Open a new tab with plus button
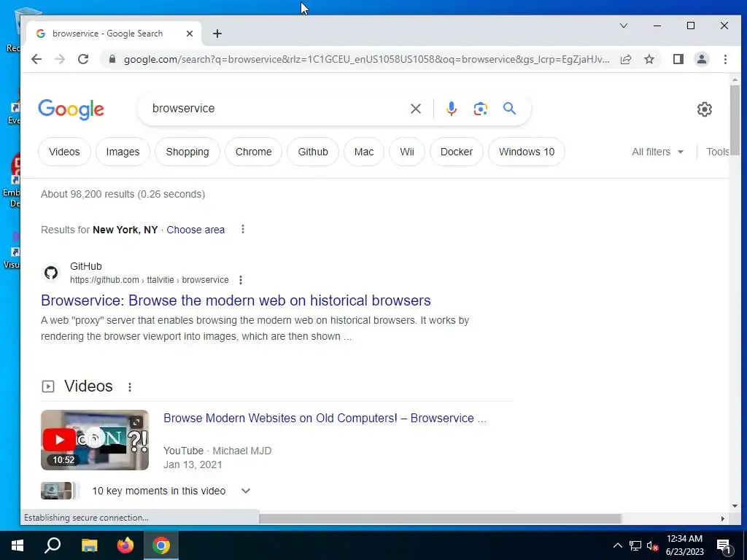Viewport: 747px width, 560px height. tap(217, 34)
